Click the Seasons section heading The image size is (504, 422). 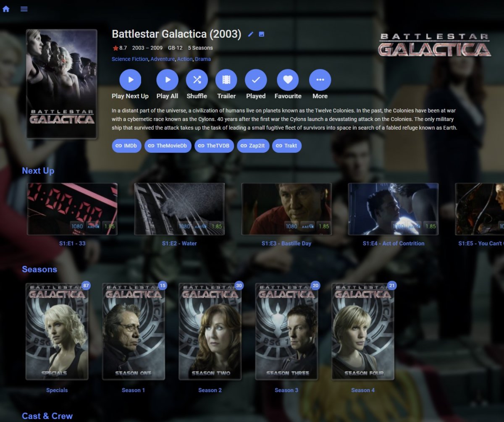tap(39, 270)
